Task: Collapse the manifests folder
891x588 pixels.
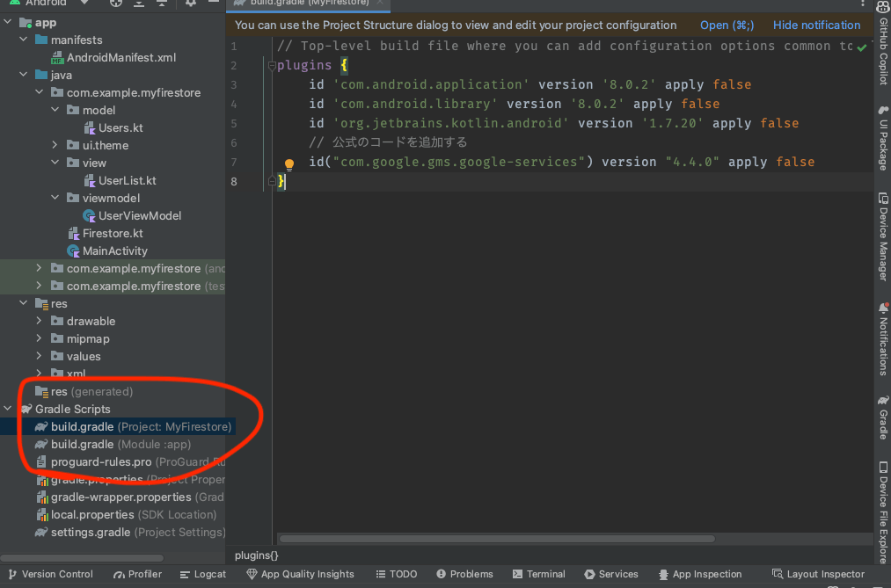Action: (x=23, y=40)
